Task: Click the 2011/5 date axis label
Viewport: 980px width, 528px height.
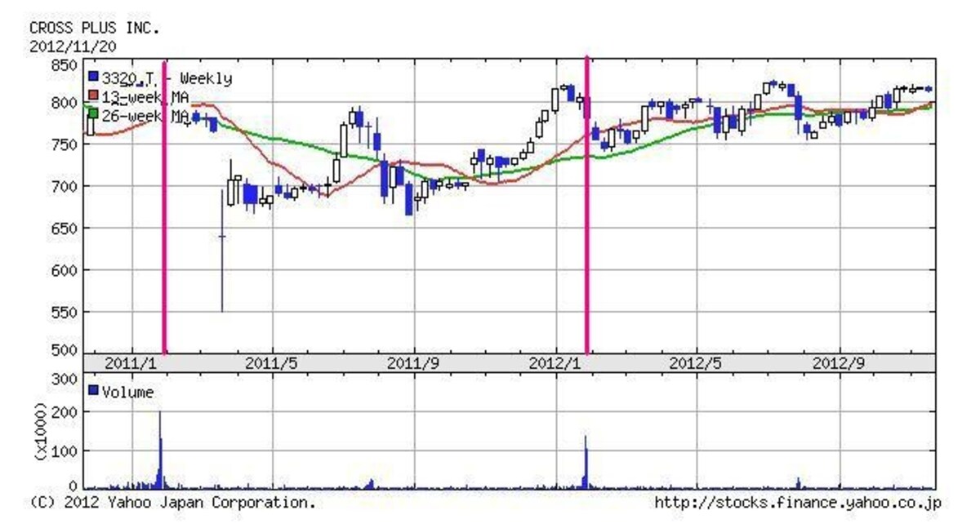Action: [x=274, y=362]
